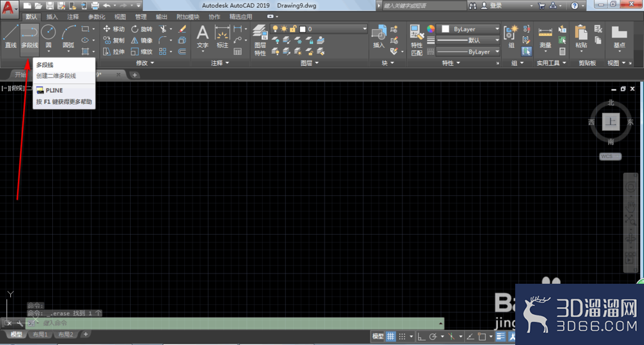Click the undo arrow icon
The width and height of the screenshot is (644, 345).
(106, 5)
